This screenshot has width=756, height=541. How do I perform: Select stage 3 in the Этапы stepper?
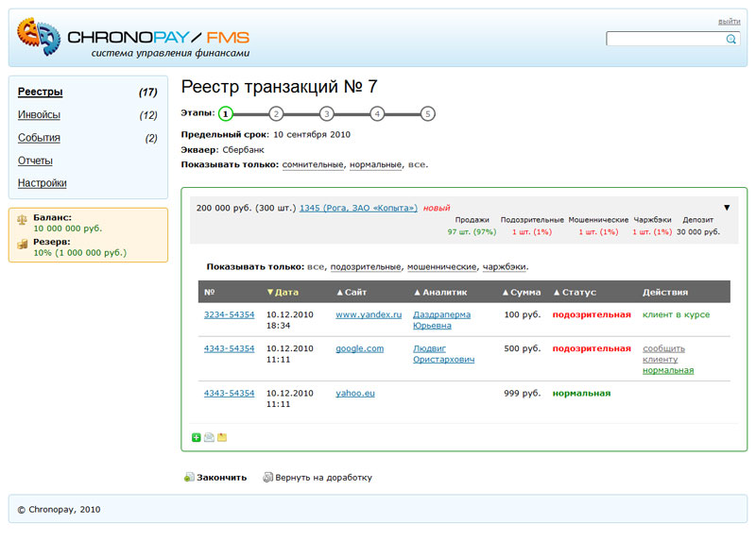[x=326, y=114]
